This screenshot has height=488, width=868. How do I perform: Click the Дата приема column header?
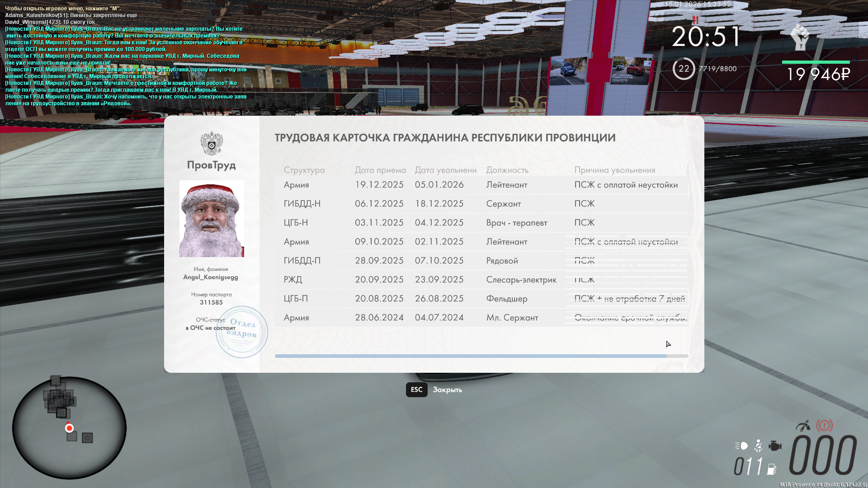[380, 170]
